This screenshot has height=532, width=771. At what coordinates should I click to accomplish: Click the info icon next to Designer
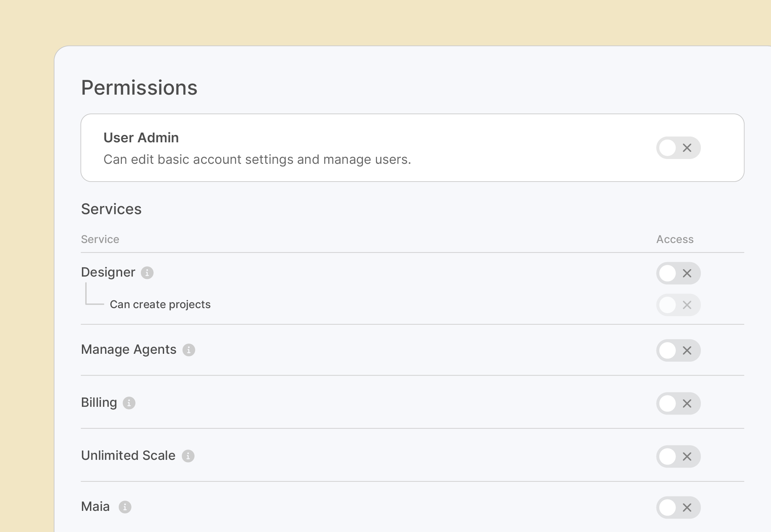click(x=148, y=273)
